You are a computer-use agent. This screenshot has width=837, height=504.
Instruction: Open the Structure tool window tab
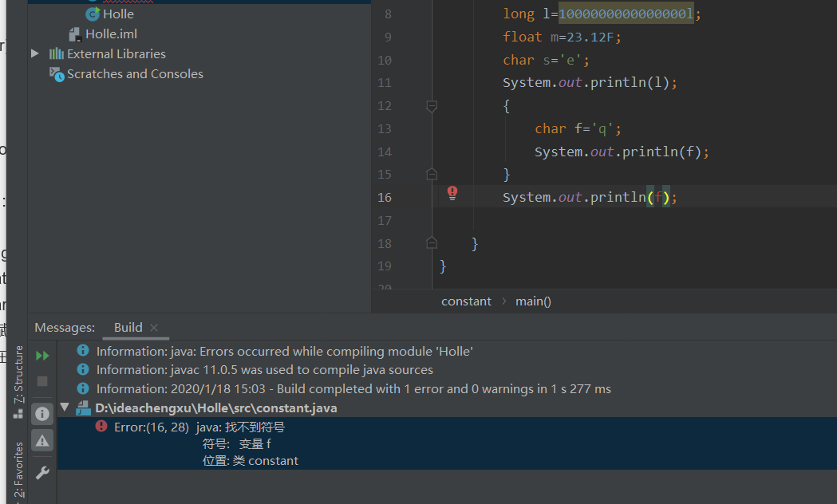(18, 381)
